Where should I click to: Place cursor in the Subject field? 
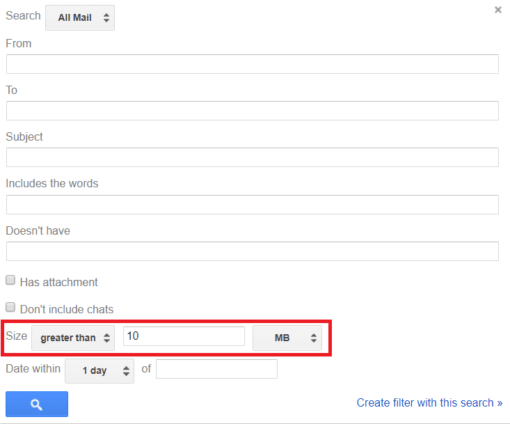(x=252, y=157)
